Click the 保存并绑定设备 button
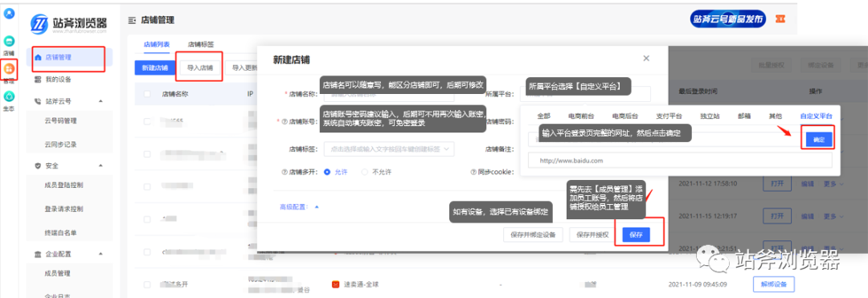 533,235
